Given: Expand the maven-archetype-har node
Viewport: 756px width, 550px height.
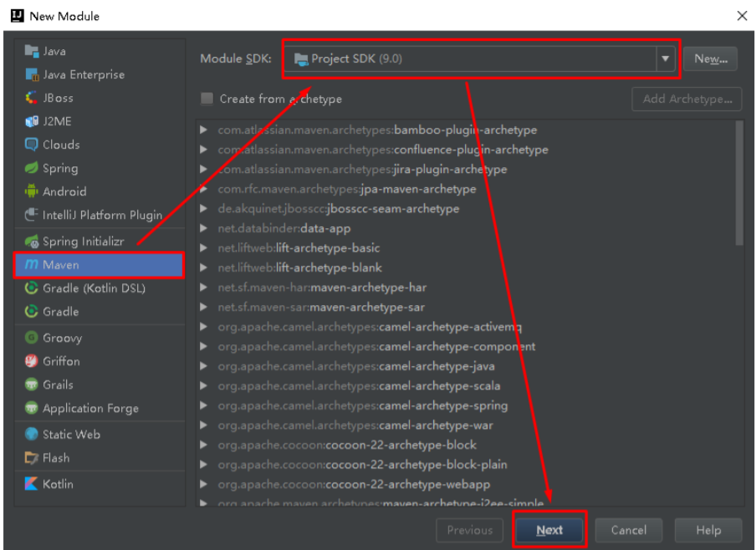Looking at the screenshot, I should point(204,288).
